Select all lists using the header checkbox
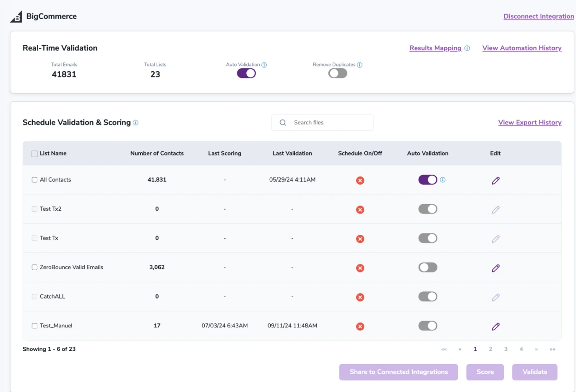This screenshot has height=392, width=576. pyautogui.click(x=34, y=153)
